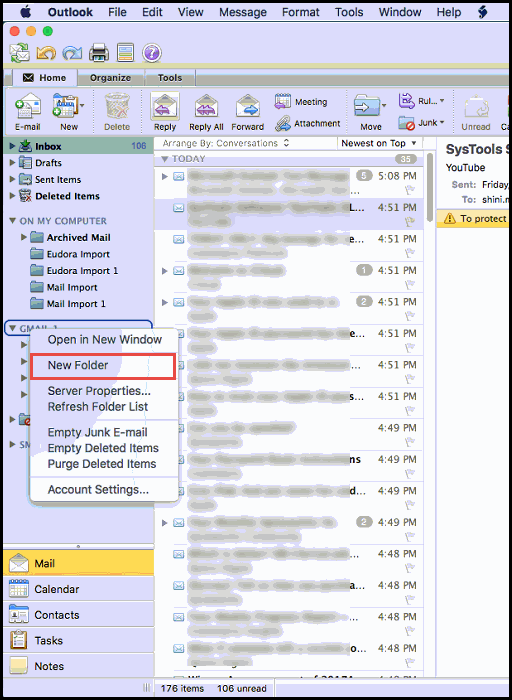Switch to the Tools ribbon tab
This screenshot has width=512, height=700.
pyautogui.click(x=170, y=78)
